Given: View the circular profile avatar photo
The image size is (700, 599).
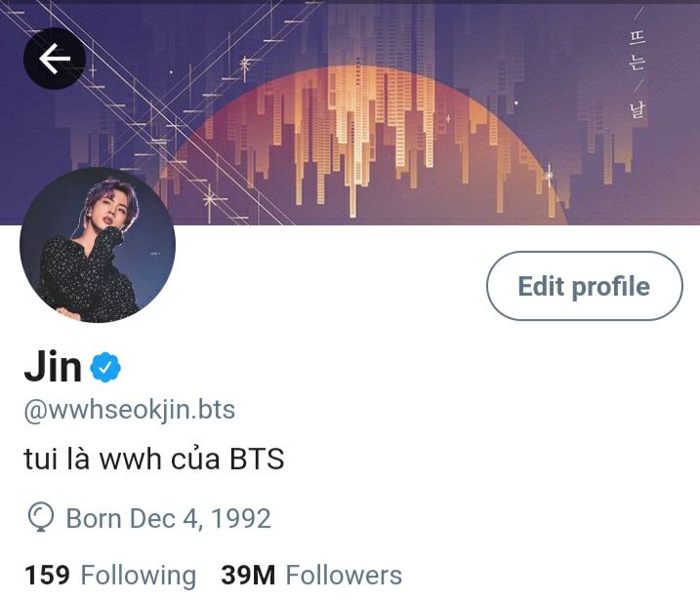Looking at the screenshot, I should [x=98, y=245].
